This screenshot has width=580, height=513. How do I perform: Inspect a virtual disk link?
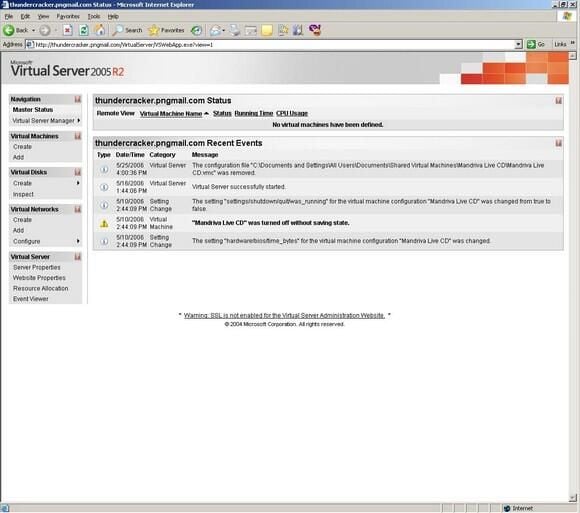pyautogui.click(x=23, y=194)
